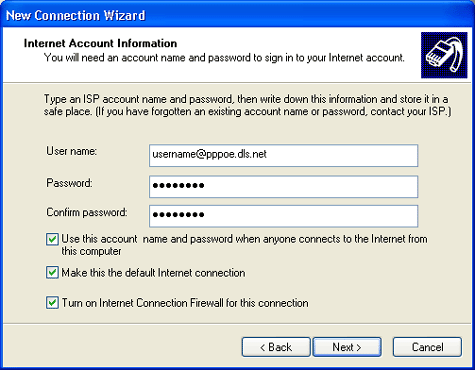Viewport: 475px width, 370px height.
Task: Click the 'You will need an account name' subtitle
Action: point(224,58)
